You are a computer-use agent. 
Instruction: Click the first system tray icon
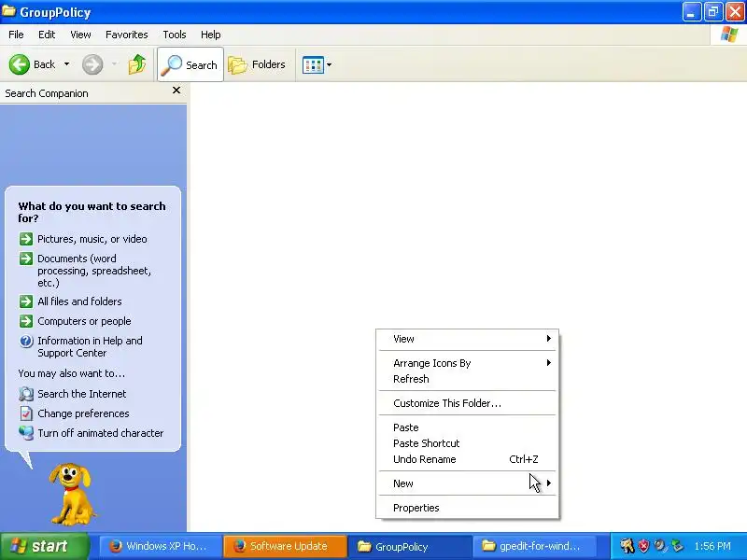[x=627, y=546]
